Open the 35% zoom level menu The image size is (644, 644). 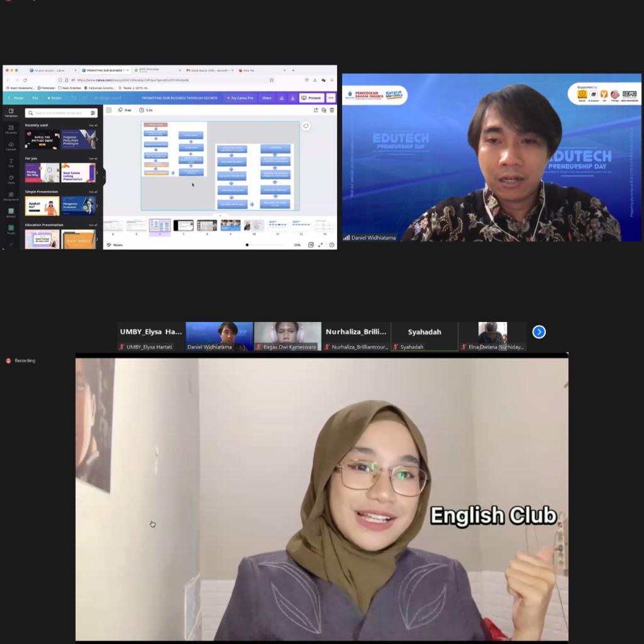coord(297,245)
